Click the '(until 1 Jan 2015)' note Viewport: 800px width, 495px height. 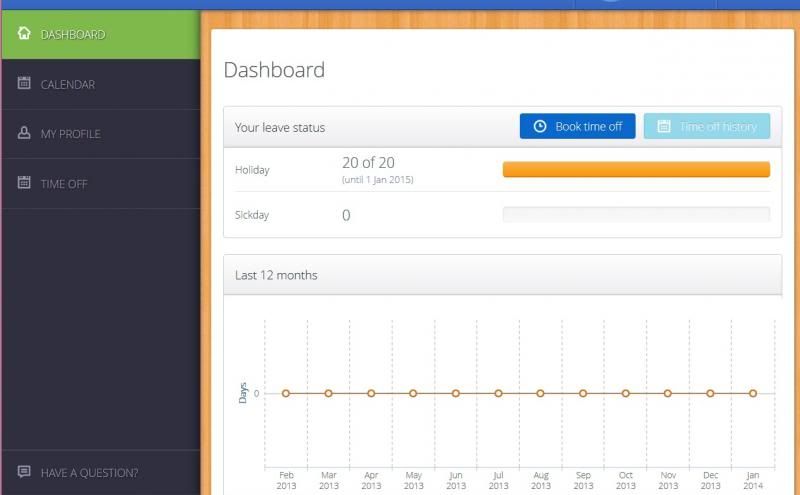click(x=378, y=180)
